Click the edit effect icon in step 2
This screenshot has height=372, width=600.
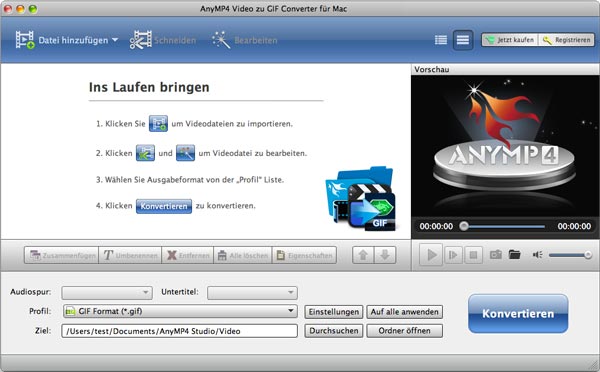click(185, 153)
